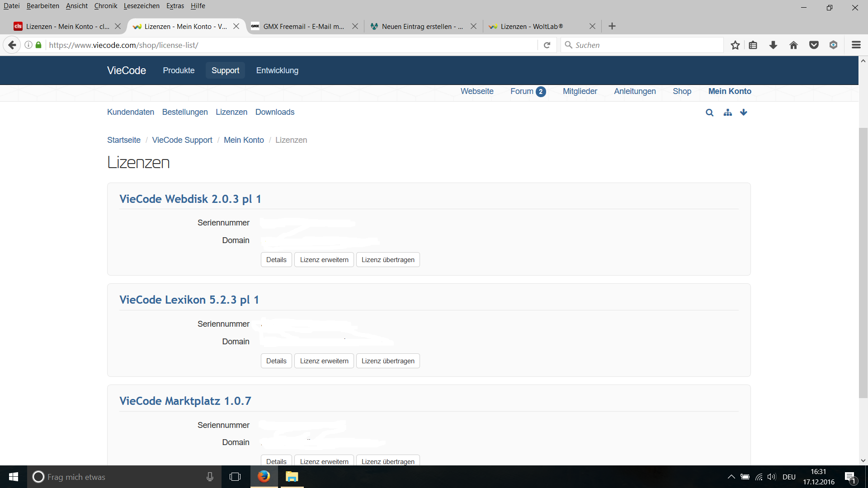
Task: Open the sitemap icon next to search
Action: [x=727, y=113]
